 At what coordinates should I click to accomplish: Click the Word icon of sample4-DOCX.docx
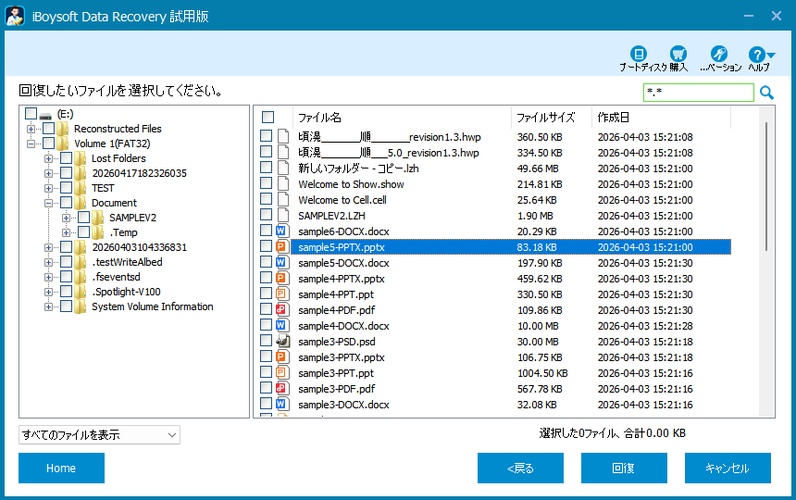[x=282, y=325]
